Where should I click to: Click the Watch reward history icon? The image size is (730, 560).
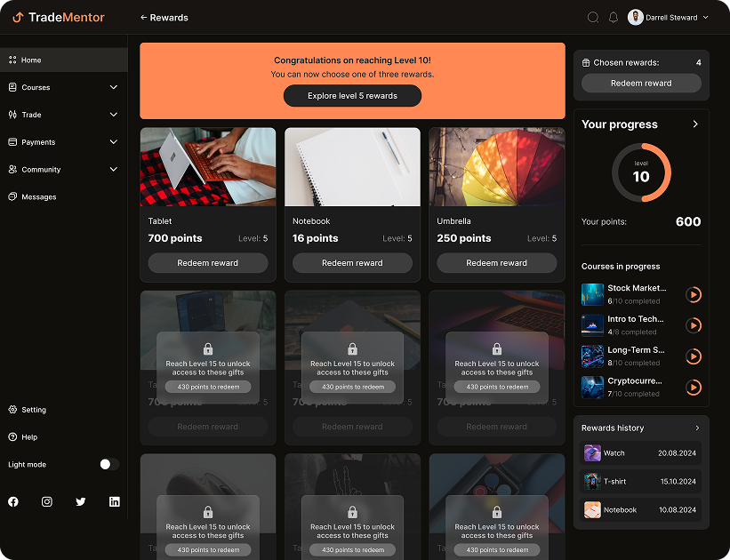coord(592,453)
